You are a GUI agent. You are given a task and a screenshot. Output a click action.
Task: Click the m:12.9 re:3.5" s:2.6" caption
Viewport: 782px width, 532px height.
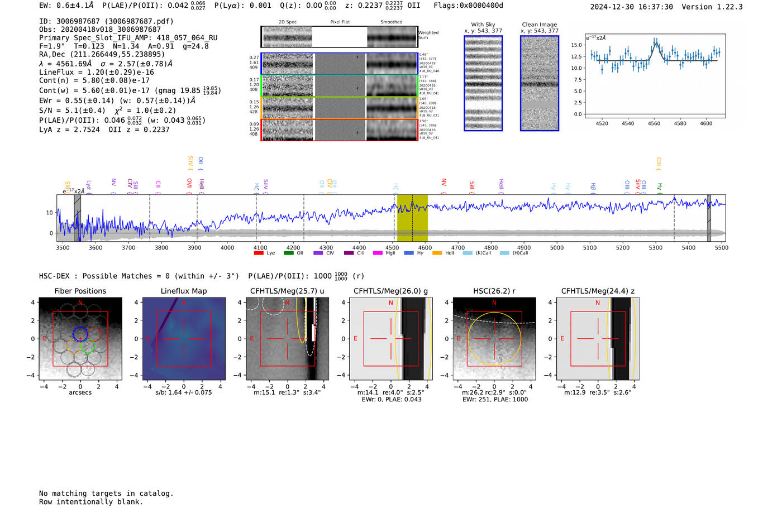[598, 392]
